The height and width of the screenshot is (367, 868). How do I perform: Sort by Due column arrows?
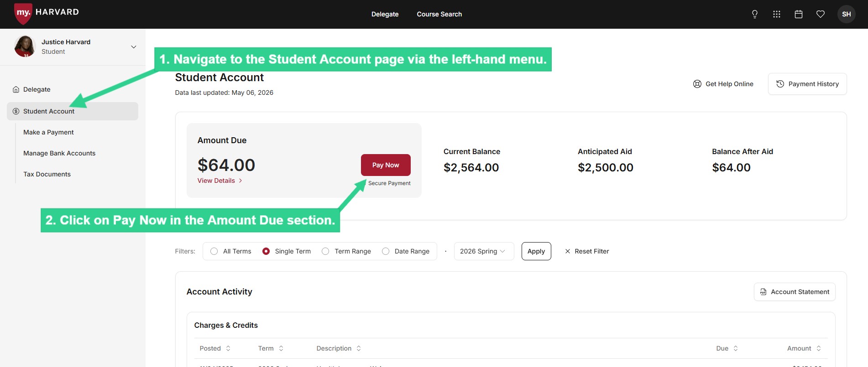736,348
